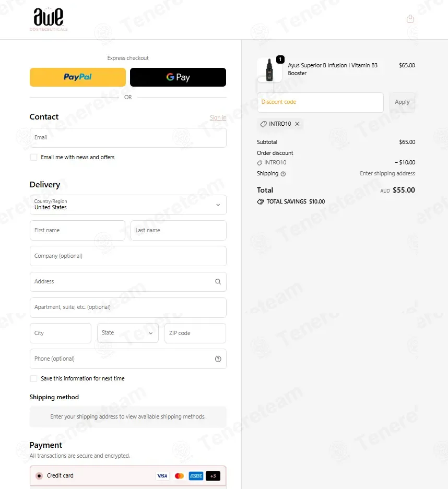Click the Visa card icon

(162, 476)
